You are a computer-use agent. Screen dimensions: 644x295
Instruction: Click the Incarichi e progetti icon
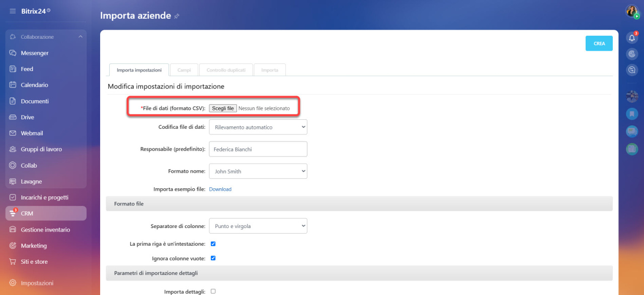[13, 198]
